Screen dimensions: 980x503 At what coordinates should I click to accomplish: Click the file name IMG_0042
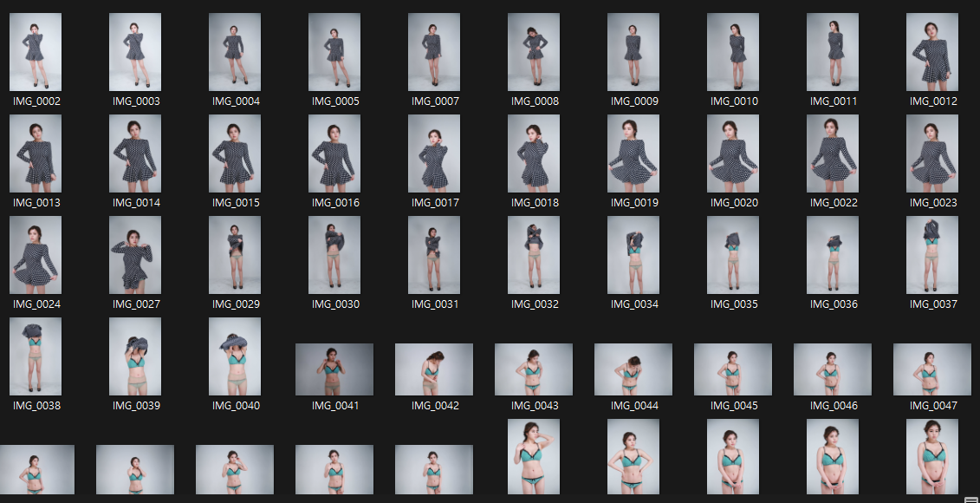coord(435,405)
